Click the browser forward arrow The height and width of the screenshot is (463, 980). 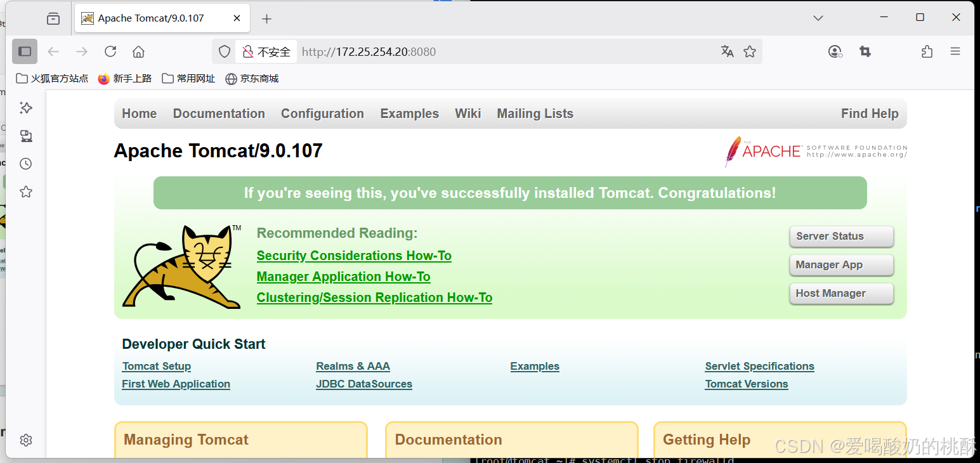tap(82, 51)
